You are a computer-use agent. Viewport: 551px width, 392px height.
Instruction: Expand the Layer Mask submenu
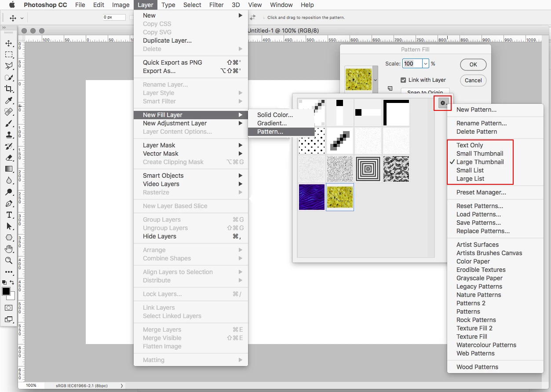click(191, 145)
